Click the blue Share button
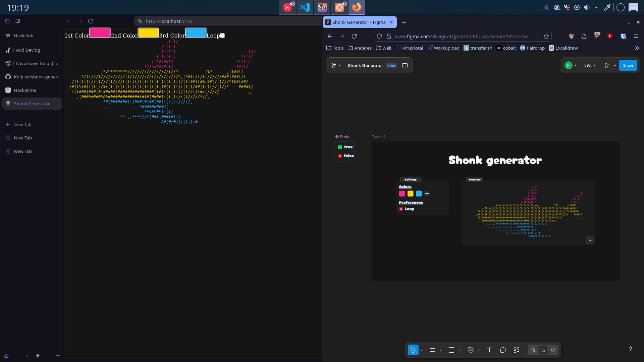The image size is (644, 362). tap(628, 65)
